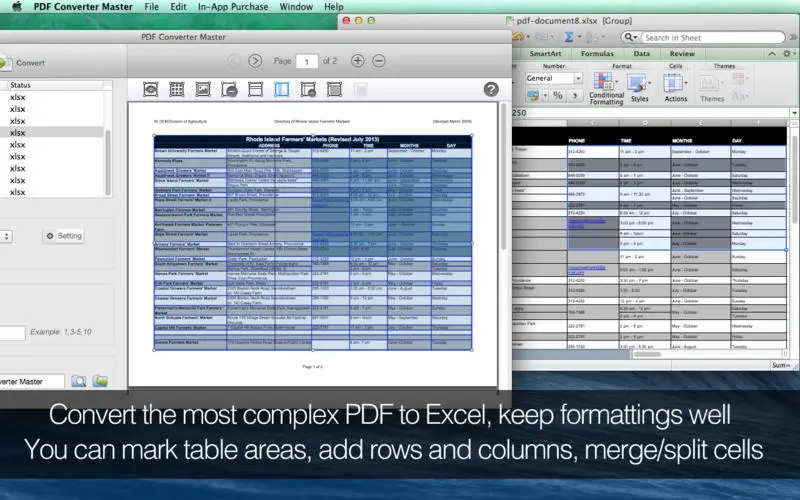Click the PHONE column header in Excel sheet
Viewport: 800px width, 500px height.
[x=577, y=140]
